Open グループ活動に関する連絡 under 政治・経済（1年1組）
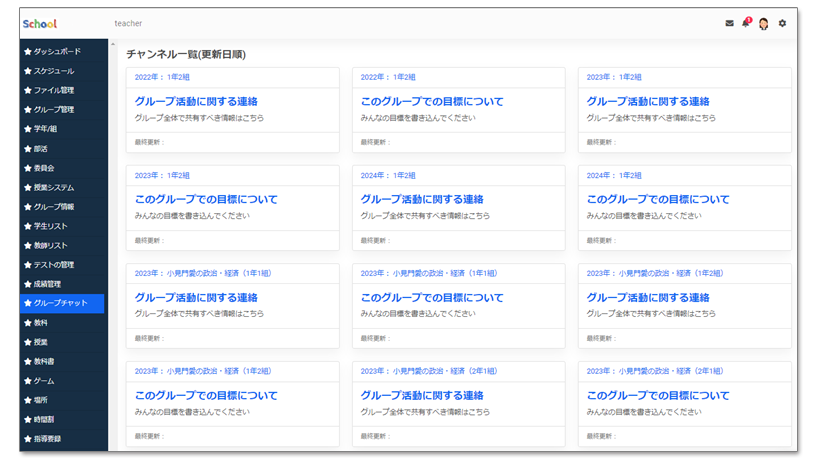 196,298
